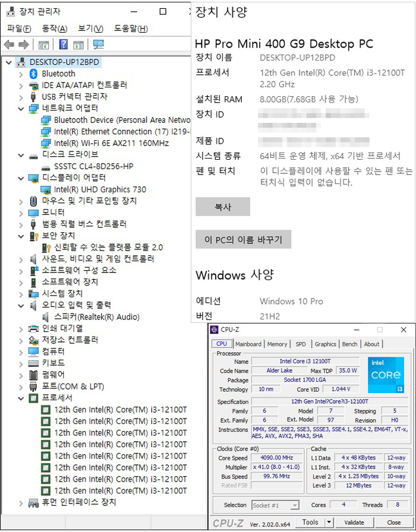Viewport: 416px width, 532px height.
Task: Click the 인쇄 대기열 printer icon
Action: pyautogui.click(x=33, y=328)
